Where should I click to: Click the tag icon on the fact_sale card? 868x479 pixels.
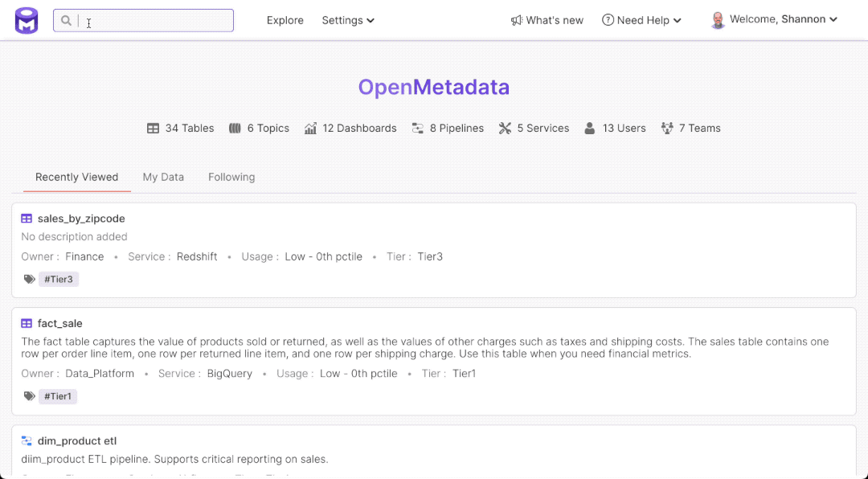29,395
